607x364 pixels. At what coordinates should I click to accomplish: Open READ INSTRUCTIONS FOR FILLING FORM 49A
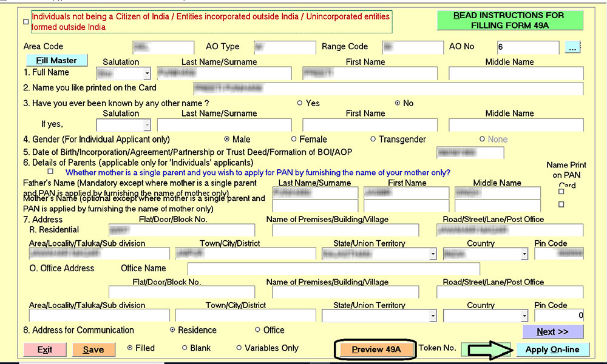pyautogui.click(x=510, y=19)
